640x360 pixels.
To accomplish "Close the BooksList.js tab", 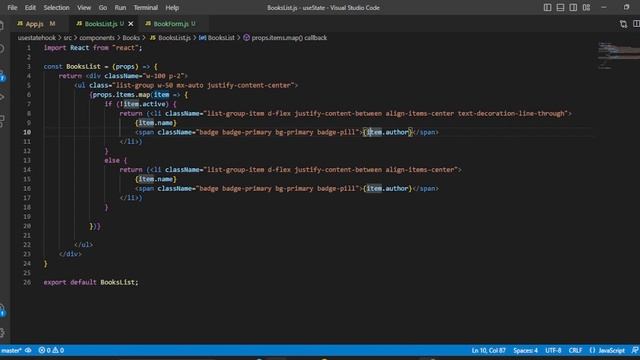I will pyautogui.click(x=131, y=24).
